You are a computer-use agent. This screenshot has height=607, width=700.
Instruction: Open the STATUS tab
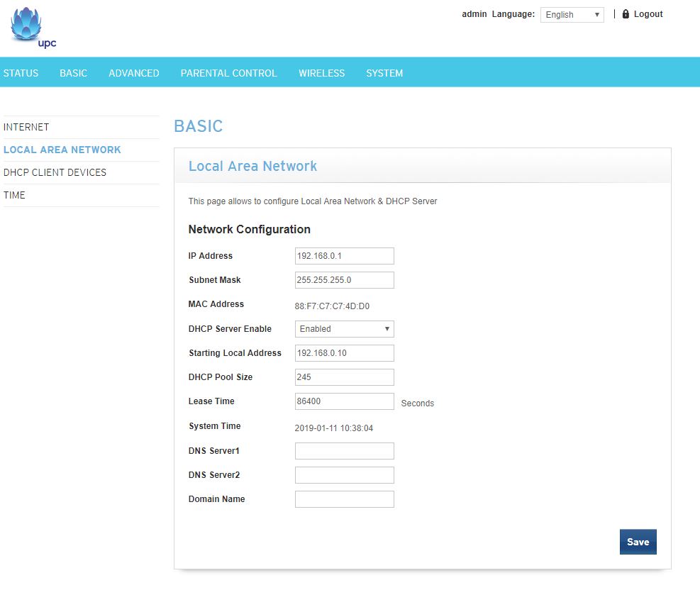point(21,73)
